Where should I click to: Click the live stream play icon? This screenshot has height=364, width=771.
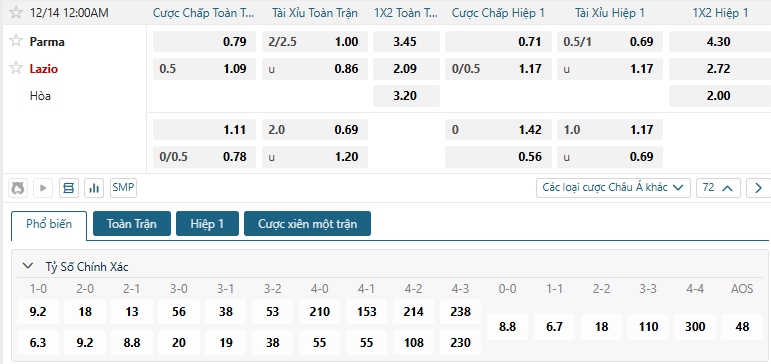point(43,188)
